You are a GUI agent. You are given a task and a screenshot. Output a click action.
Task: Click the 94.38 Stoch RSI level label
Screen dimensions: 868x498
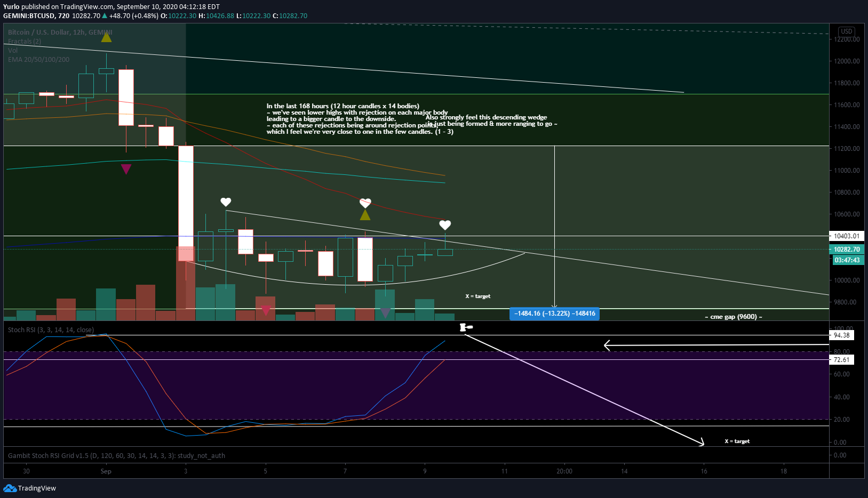pos(842,335)
